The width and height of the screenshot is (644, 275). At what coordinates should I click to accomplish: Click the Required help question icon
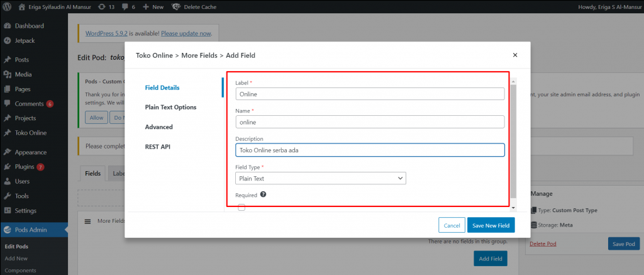coord(264,194)
